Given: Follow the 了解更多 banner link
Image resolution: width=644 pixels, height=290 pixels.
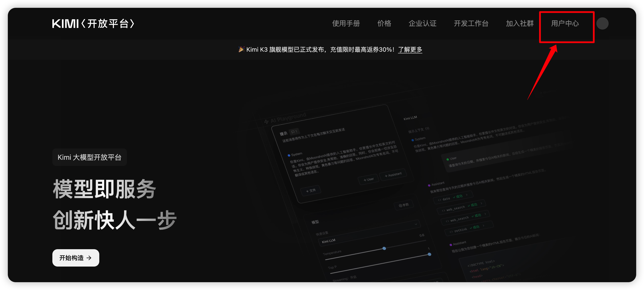Looking at the screenshot, I should pos(410,49).
